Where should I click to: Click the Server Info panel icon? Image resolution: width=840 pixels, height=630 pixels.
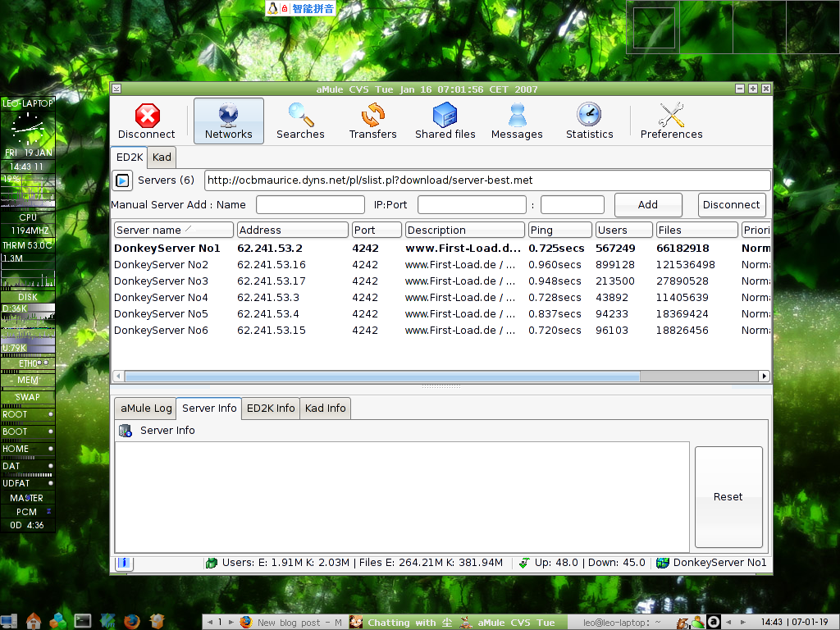coord(126,430)
